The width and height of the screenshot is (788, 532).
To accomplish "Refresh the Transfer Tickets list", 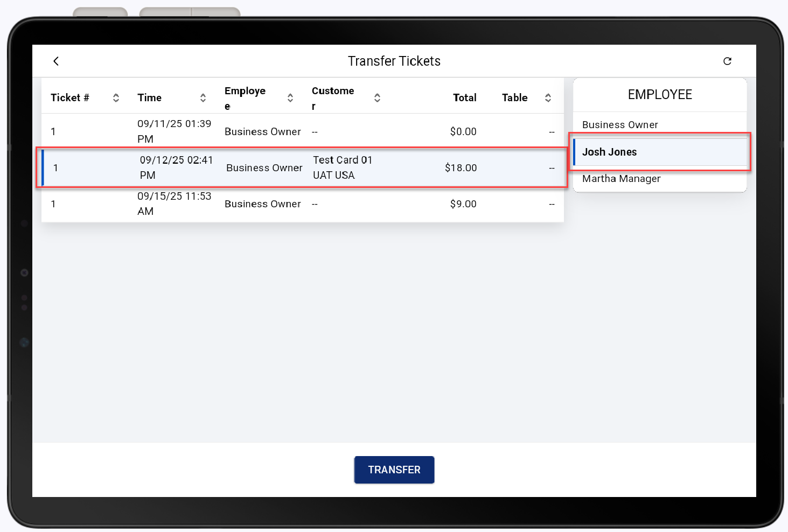I will pyautogui.click(x=727, y=61).
